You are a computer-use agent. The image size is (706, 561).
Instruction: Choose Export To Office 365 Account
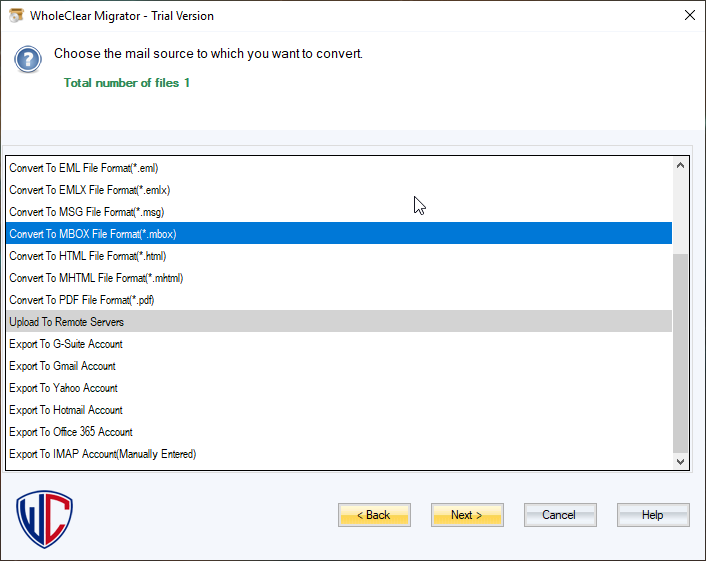click(71, 432)
